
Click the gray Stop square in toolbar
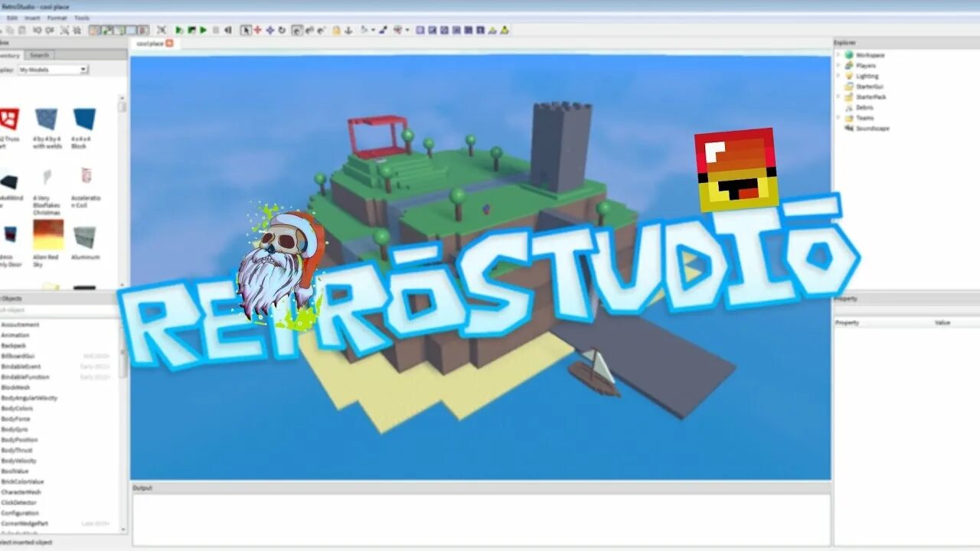pyautogui.click(x=216, y=30)
